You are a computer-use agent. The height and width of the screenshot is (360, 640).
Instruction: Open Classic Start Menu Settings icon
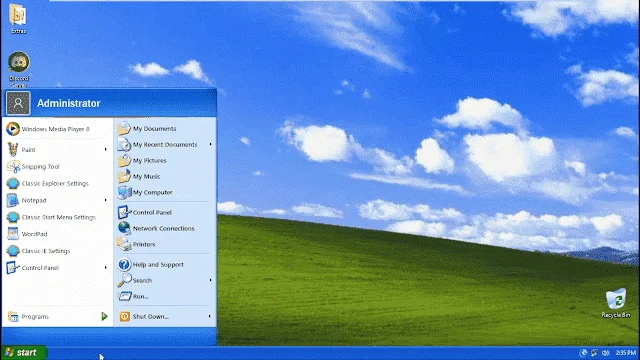click(13, 217)
